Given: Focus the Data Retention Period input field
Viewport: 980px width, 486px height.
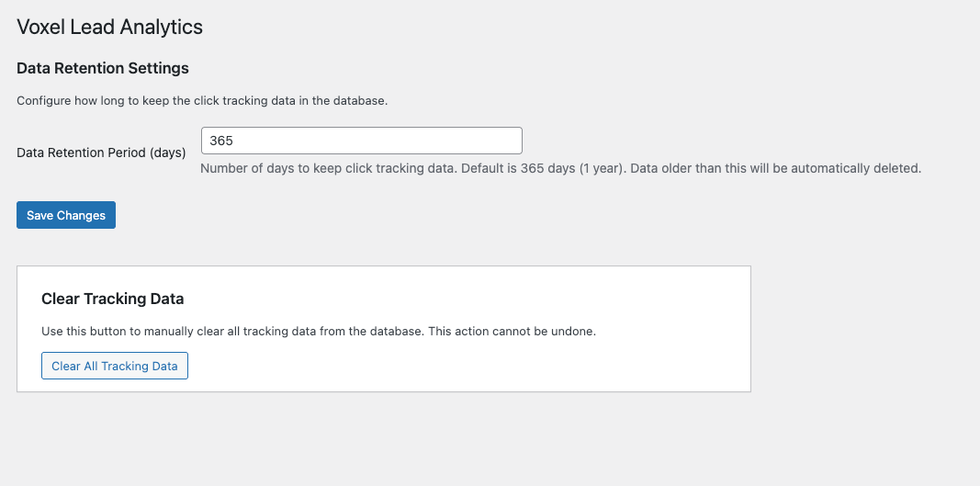Looking at the screenshot, I should tap(361, 141).
